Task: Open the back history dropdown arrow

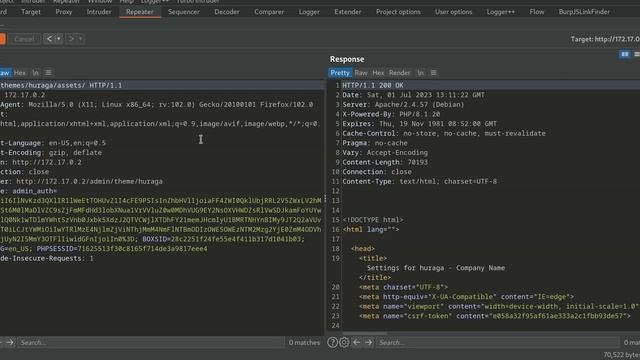Action: 59,39
